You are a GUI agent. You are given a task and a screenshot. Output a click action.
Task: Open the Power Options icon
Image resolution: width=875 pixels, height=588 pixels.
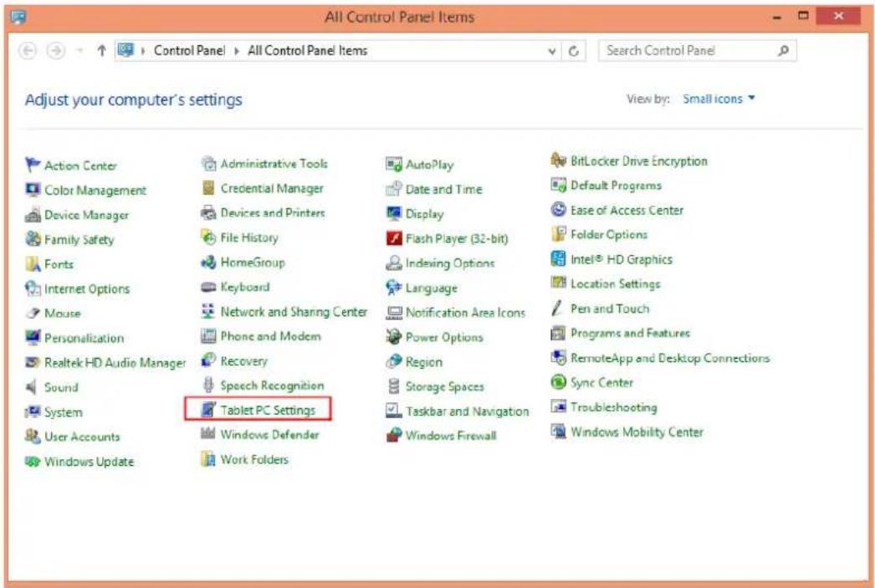(394, 337)
